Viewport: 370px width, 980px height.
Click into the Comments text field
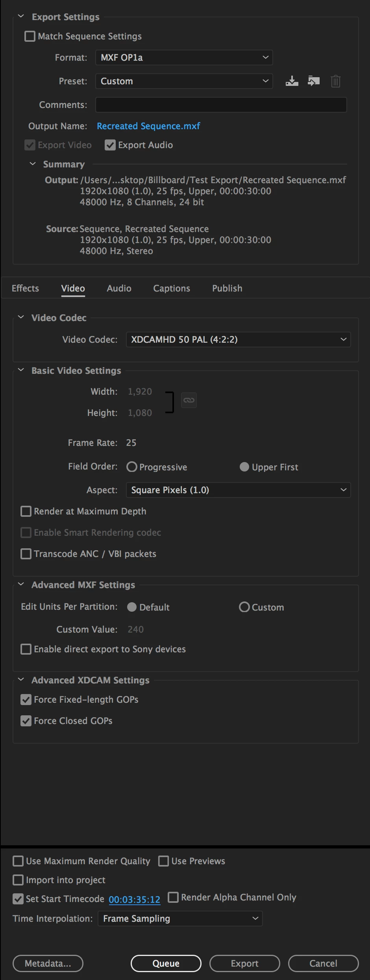pyautogui.click(x=221, y=105)
